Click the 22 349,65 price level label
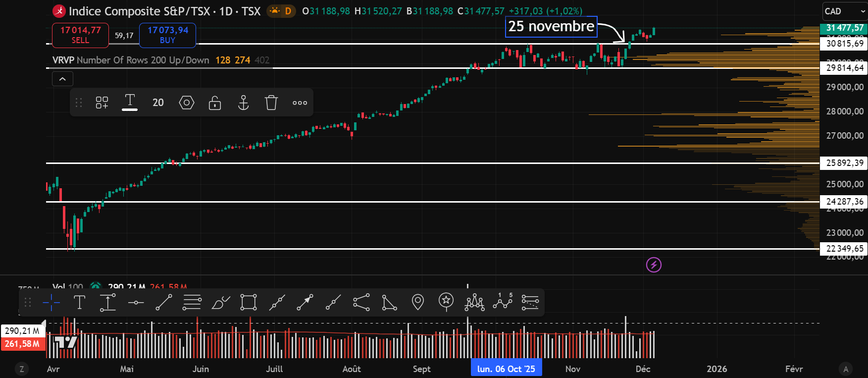Viewport: 868px width, 378px height. click(x=845, y=249)
